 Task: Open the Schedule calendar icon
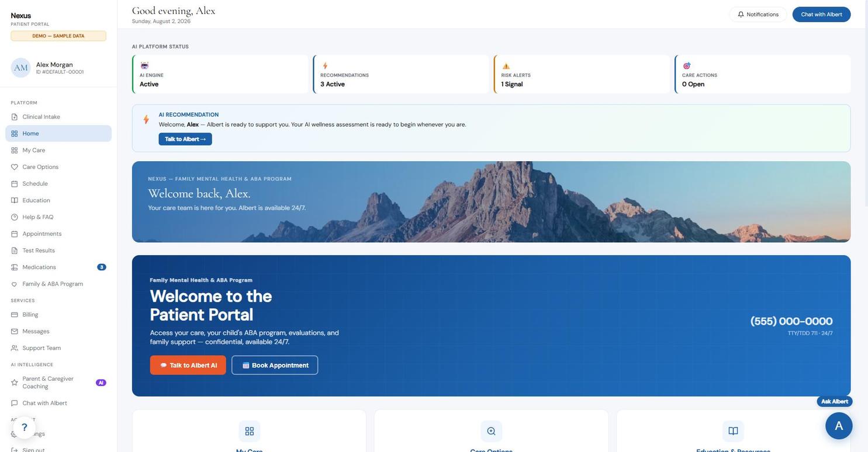tap(15, 184)
